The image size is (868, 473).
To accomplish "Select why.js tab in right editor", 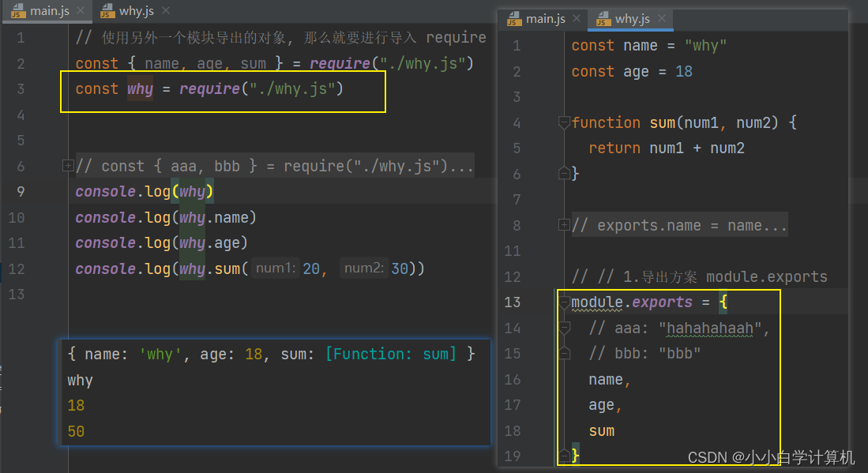I will pyautogui.click(x=632, y=19).
